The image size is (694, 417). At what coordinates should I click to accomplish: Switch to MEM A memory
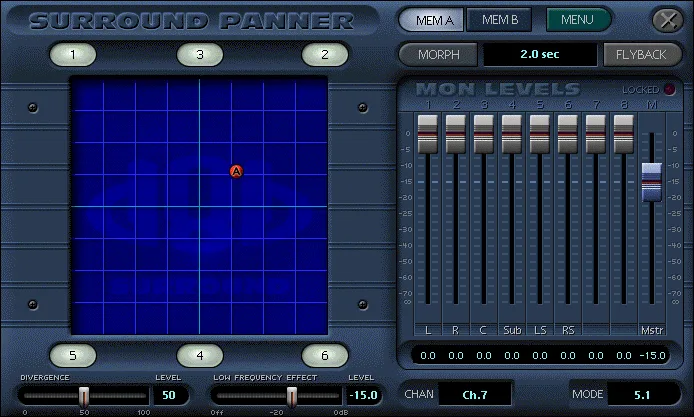[x=432, y=20]
